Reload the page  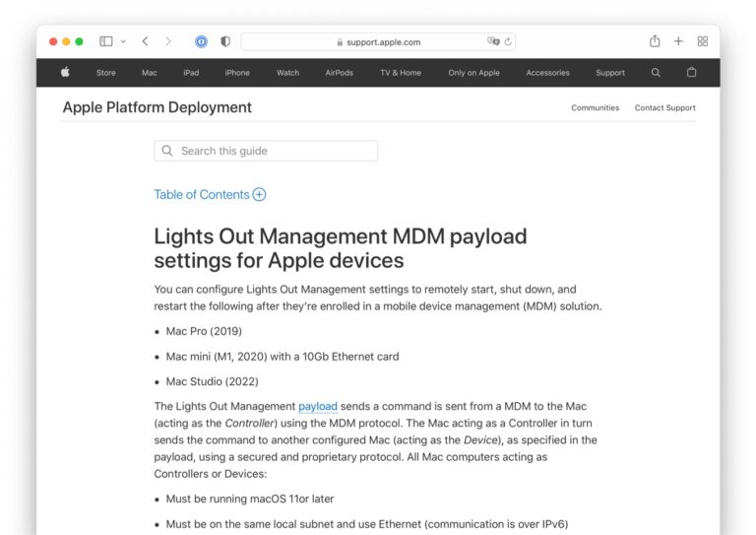508,42
